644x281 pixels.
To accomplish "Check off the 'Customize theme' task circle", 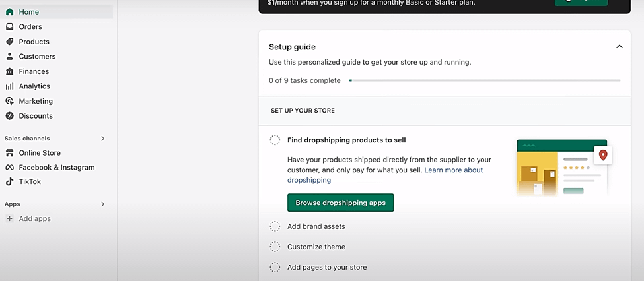I will point(275,247).
